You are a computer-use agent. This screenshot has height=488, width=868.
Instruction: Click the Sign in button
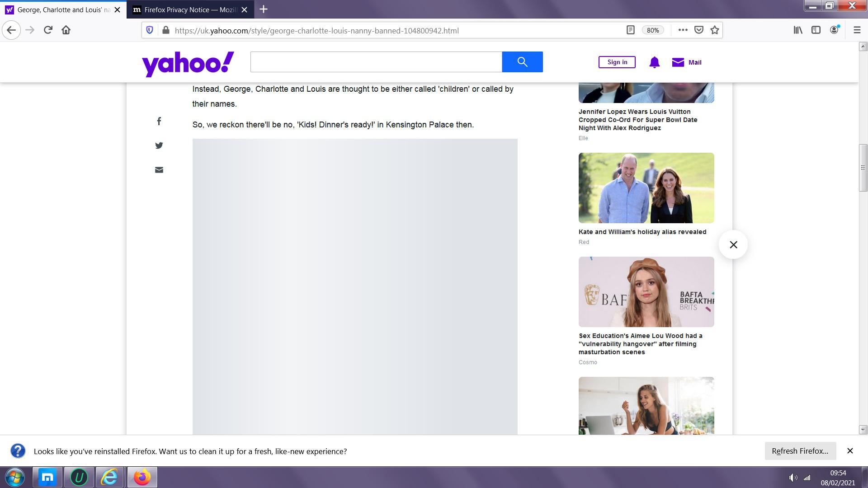pos(617,62)
